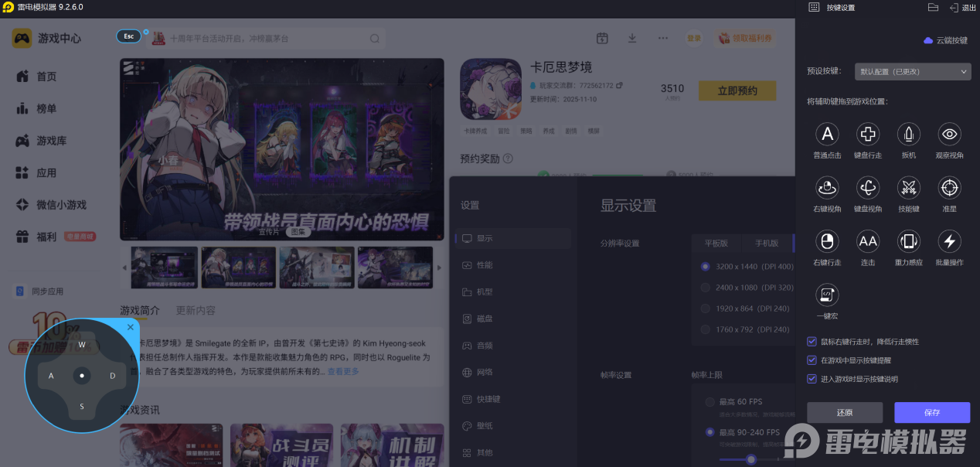This screenshot has height=467, width=980.
Task: Click the D key on D-pad
Action: [x=112, y=376]
